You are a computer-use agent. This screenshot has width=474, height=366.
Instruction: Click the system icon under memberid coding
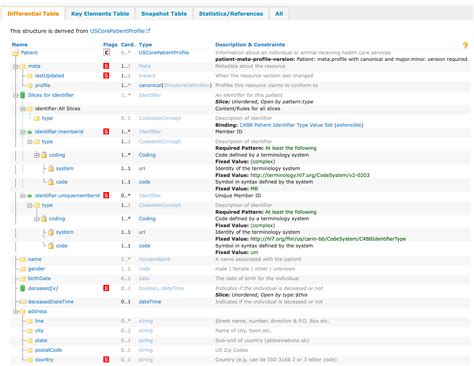point(51,168)
